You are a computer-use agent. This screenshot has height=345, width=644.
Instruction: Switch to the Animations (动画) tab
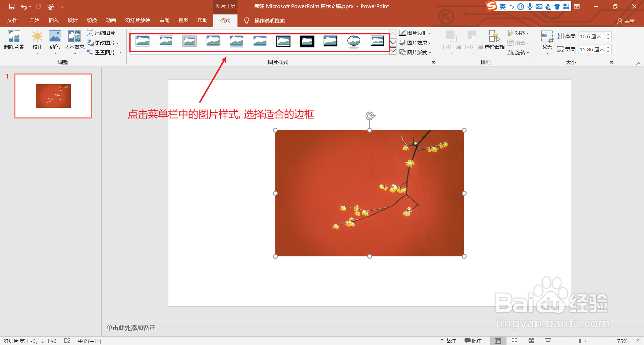pos(111,20)
